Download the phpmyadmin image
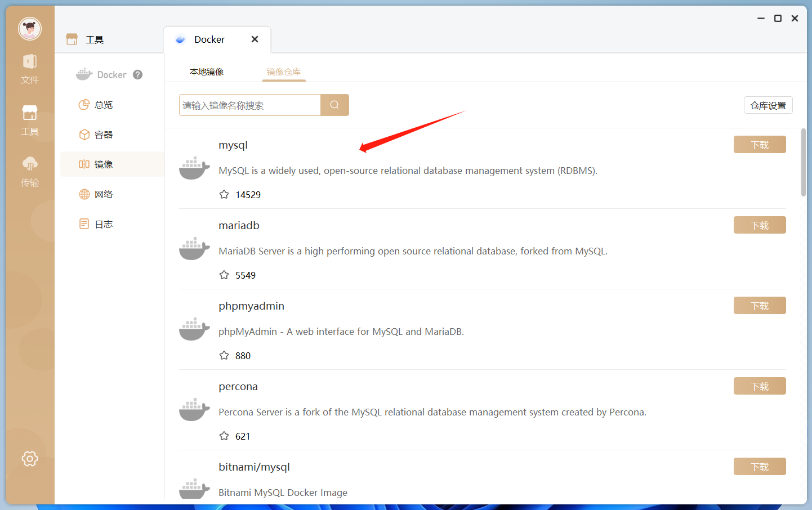This screenshot has height=510, width=812. coord(760,306)
